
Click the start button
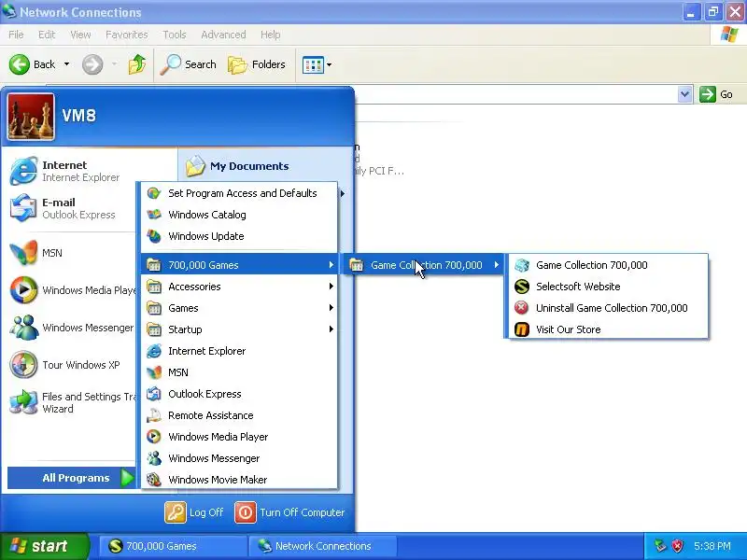pyautogui.click(x=45, y=546)
